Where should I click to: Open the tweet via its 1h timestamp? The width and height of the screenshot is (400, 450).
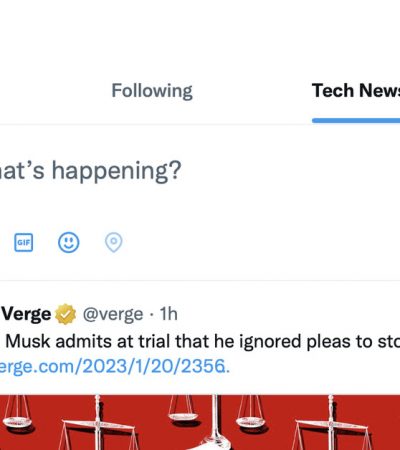click(169, 314)
